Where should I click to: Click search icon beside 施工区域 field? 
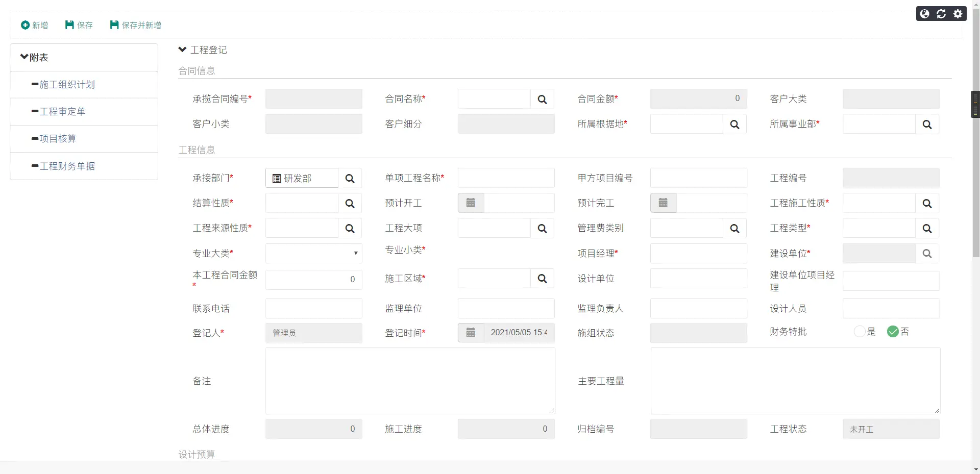[542, 278]
